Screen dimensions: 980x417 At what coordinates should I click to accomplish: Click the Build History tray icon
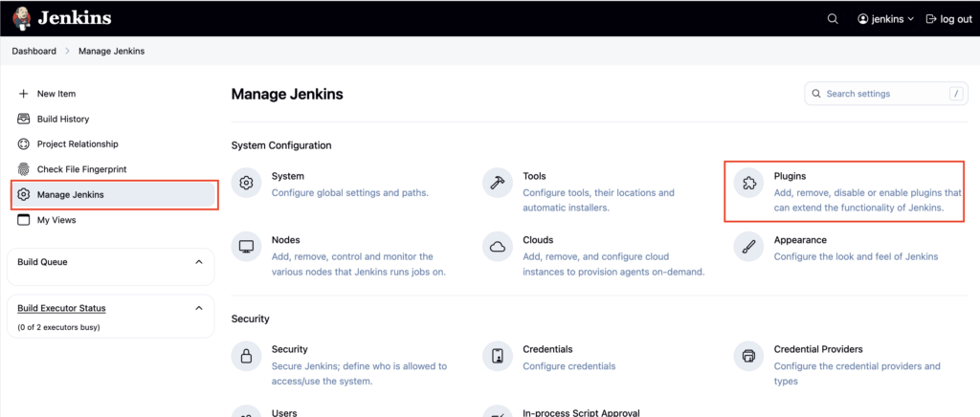point(24,119)
